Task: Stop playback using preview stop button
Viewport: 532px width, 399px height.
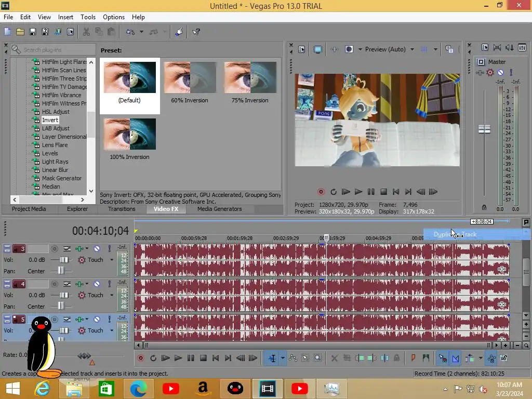Action: (x=383, y=192)
